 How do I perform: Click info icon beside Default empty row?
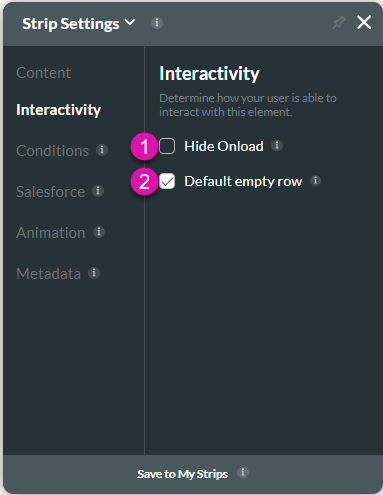pyautogui.click(x=315, y=181)
